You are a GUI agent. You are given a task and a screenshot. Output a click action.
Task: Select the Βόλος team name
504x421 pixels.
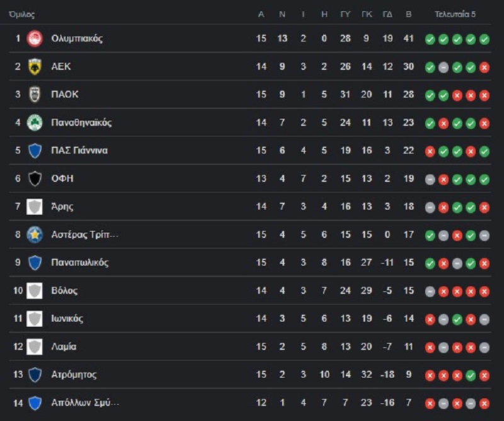pos(64,291)
